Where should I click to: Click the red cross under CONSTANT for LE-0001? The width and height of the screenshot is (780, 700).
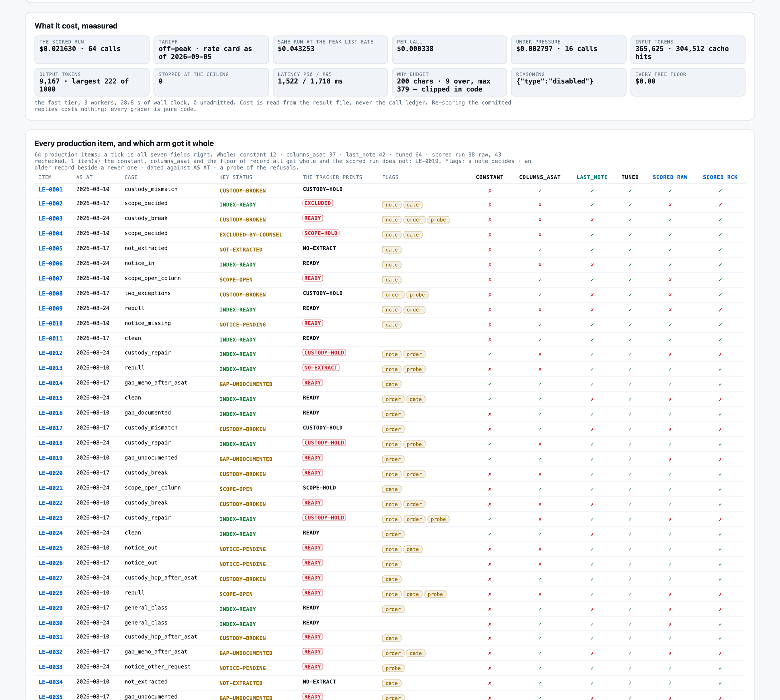(489, 191)
